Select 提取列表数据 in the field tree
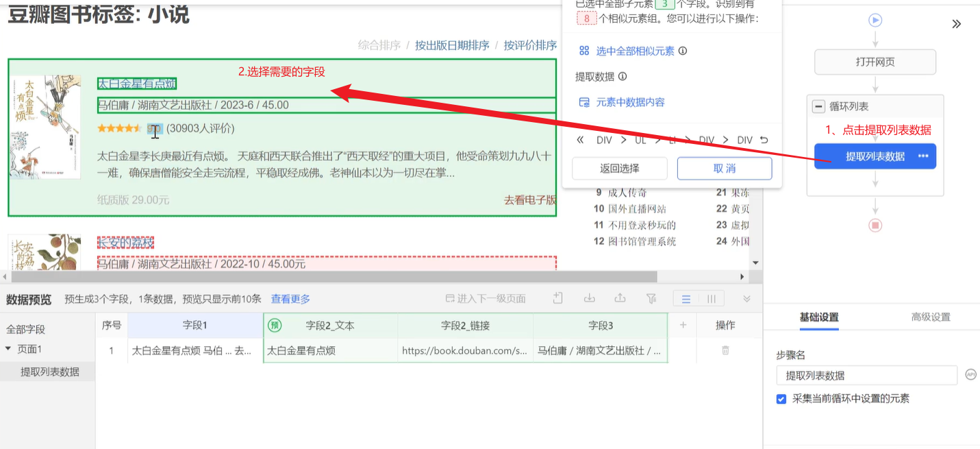This screenshot has width=980, height=449. [x=50, y=372]
